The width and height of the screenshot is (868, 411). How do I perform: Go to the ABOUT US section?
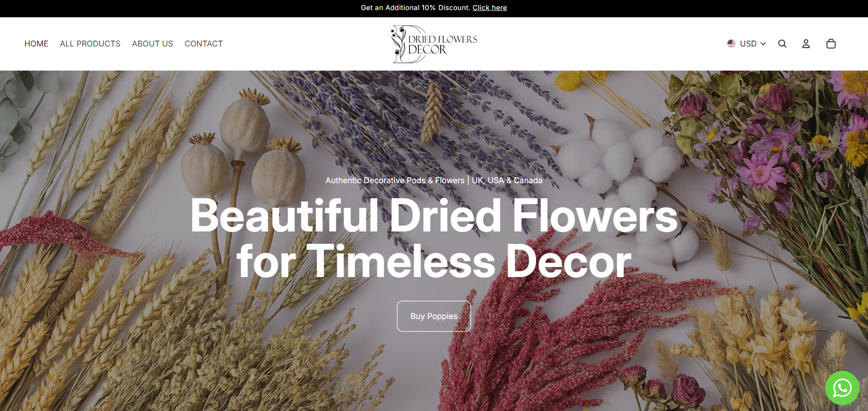152,43
